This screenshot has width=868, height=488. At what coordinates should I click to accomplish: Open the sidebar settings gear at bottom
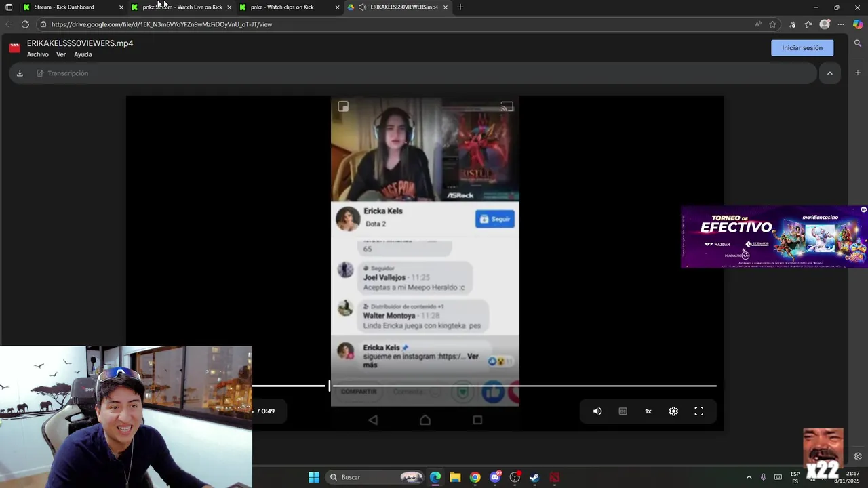pos(858,456)
